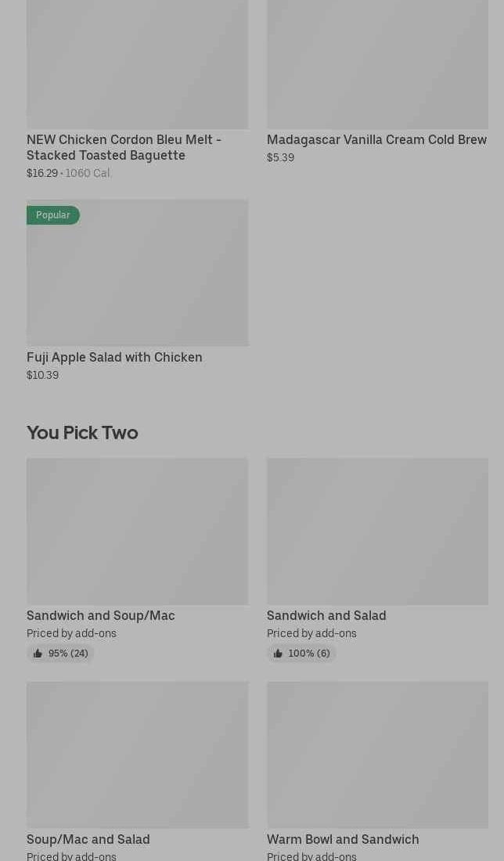Click the thumbs-up icon beside 100% rating
Screen dimensions: 504x861
(x=278, y=654)
